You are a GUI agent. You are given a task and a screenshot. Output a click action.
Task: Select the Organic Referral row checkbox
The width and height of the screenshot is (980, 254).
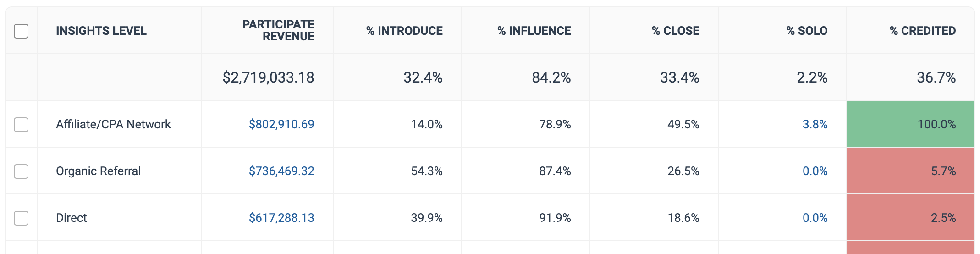(21, 171)
